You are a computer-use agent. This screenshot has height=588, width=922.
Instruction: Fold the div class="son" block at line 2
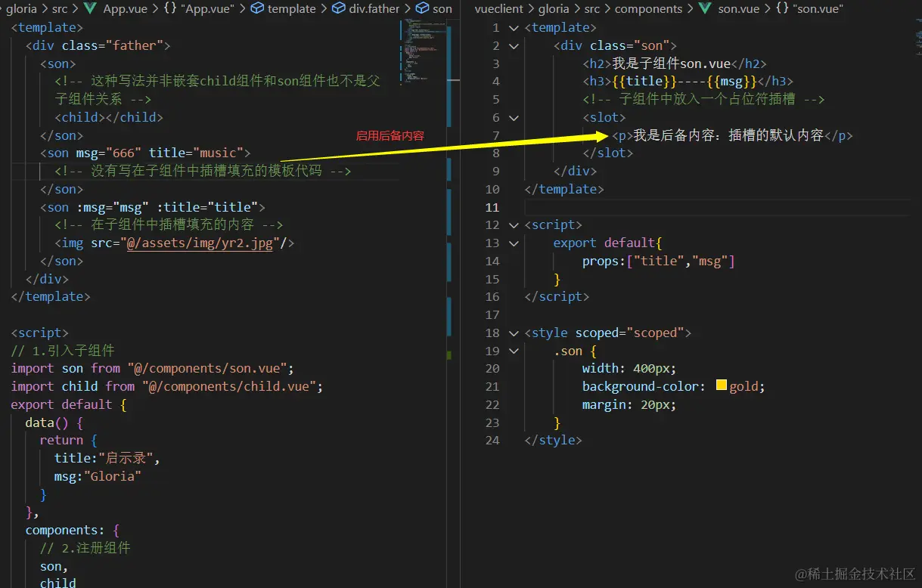click(x=514, y=46)
